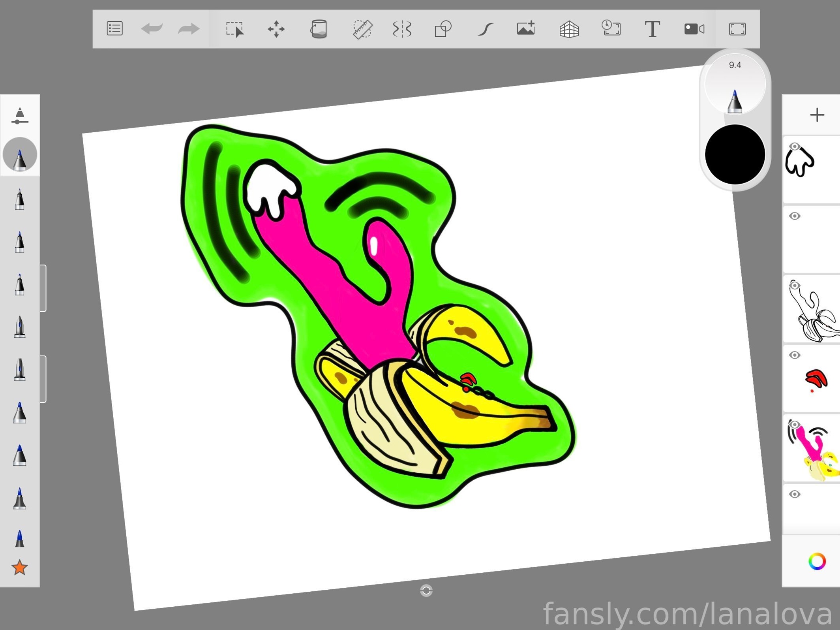Import an image with Add Image icon
The image size is (840, 630).
pyautogui.click(x=526, y=28)
